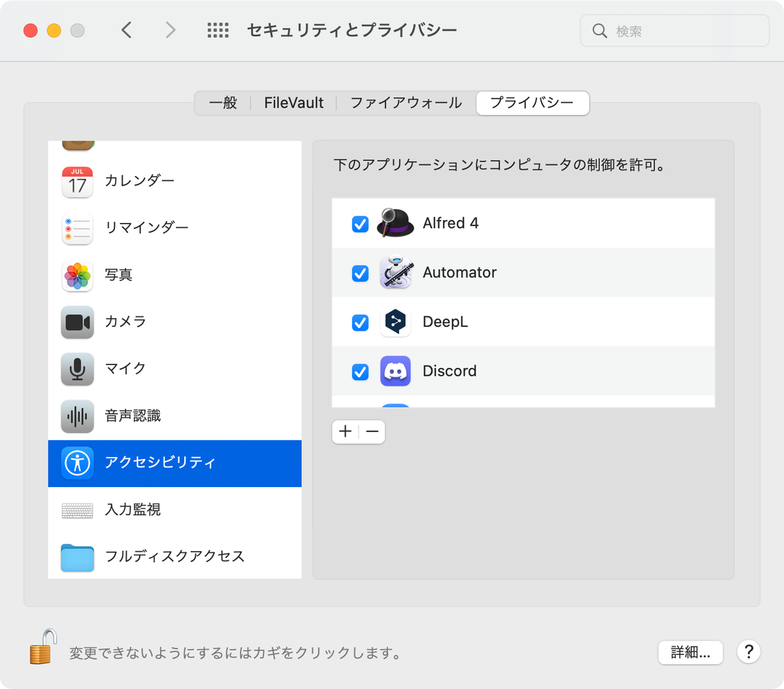
Task: Click the 写真 (Photos) sidebar icon
Action: pos(77,275)
